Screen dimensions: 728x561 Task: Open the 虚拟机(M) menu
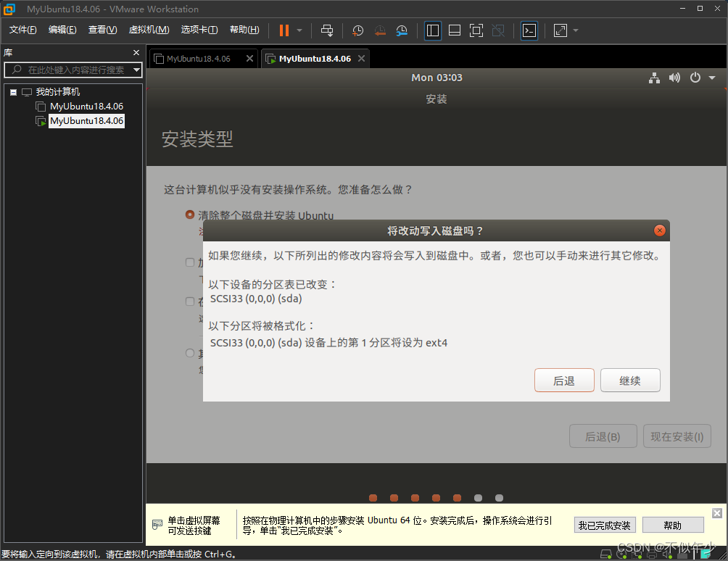149,30
